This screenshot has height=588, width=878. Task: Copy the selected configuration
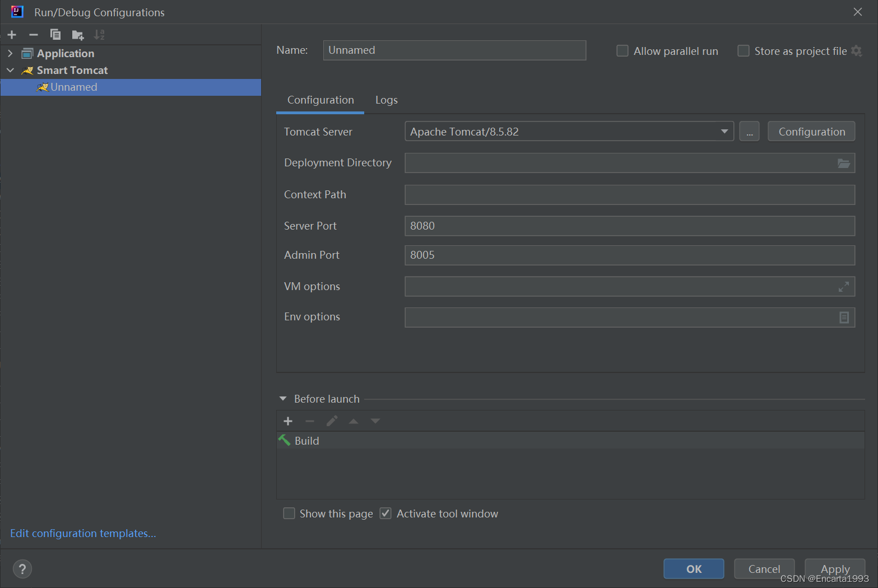[55, 35]
